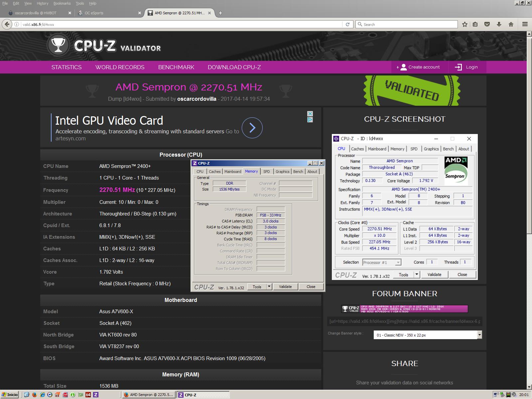The width and height of the screenshot is (532, 399).
Task: Click the Validate button in CPU-Z window
Action: click(x=285, y=287)
